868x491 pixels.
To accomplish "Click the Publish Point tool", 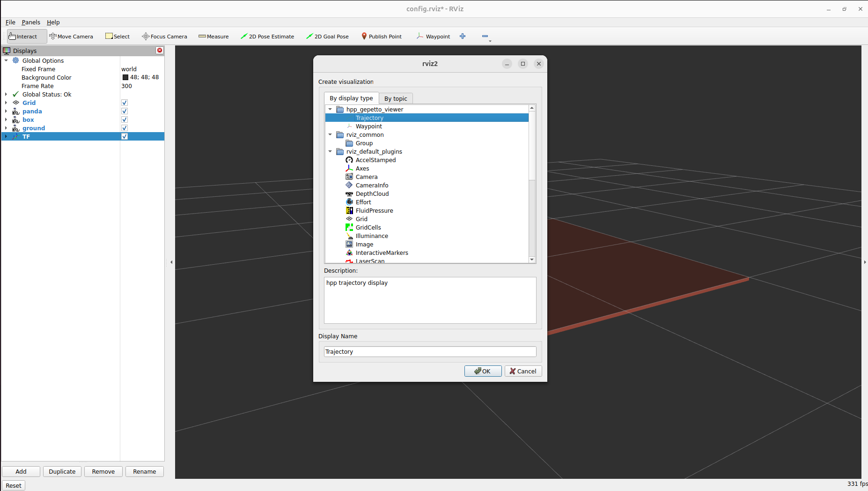I will tap(382, 37).
